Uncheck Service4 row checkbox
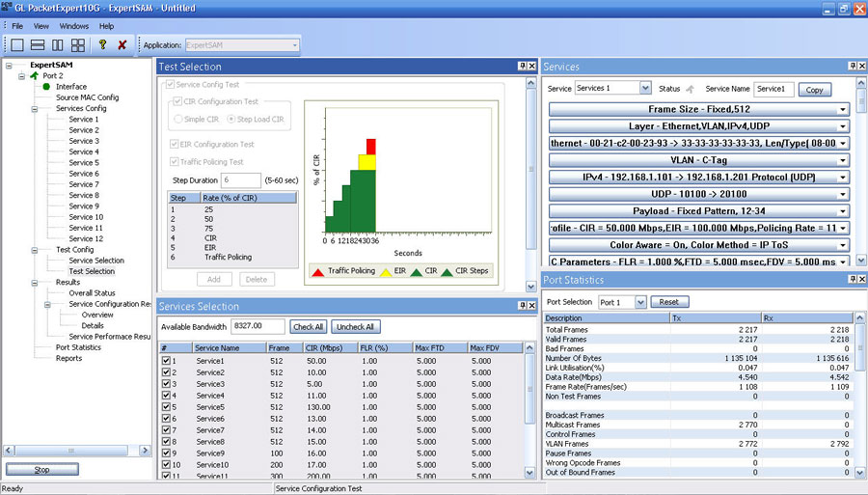This screenshot has width=868, height=495. point(166,396)
